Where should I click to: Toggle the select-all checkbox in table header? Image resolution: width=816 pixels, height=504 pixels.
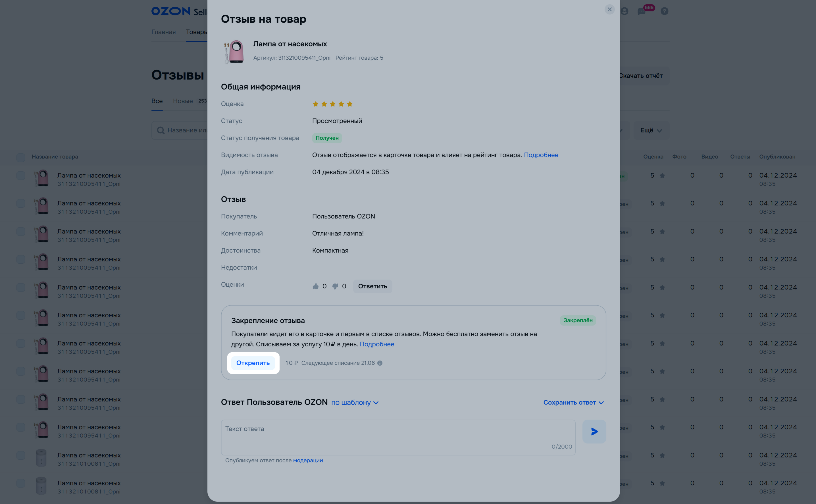21,157
